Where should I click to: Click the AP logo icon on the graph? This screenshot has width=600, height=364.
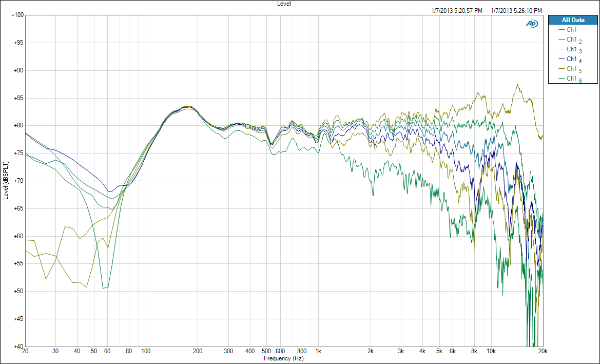coord(532,24)
